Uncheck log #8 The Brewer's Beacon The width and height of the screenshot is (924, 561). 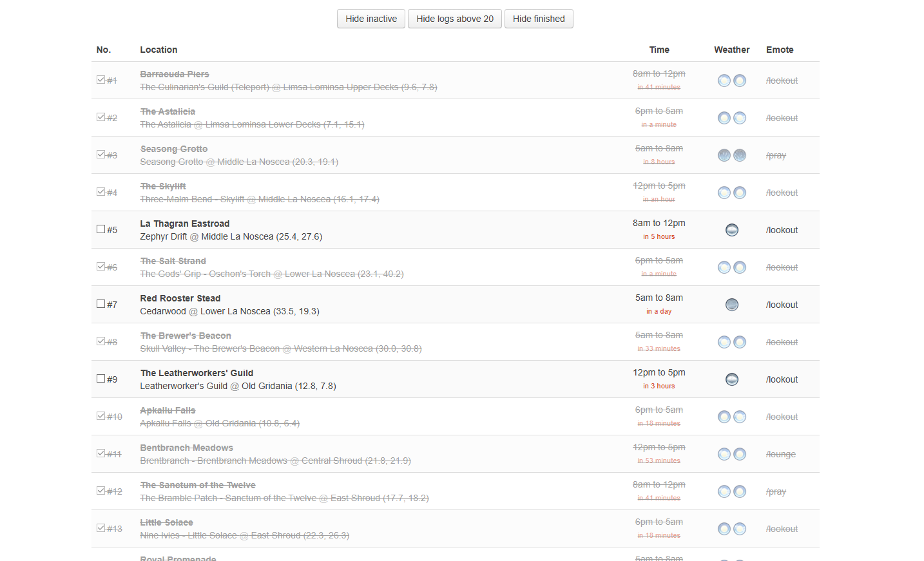101,341
